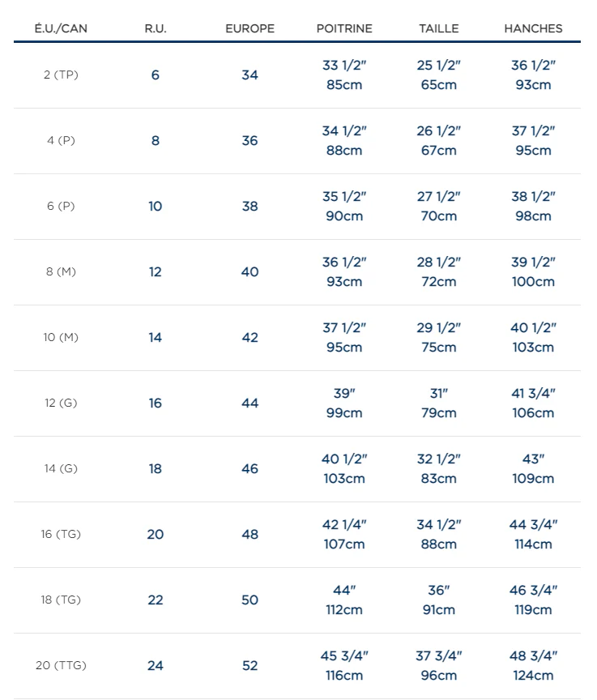597x700 pixels.
Task: Click Europe size 52 value
Action: (x=249, y=666)
